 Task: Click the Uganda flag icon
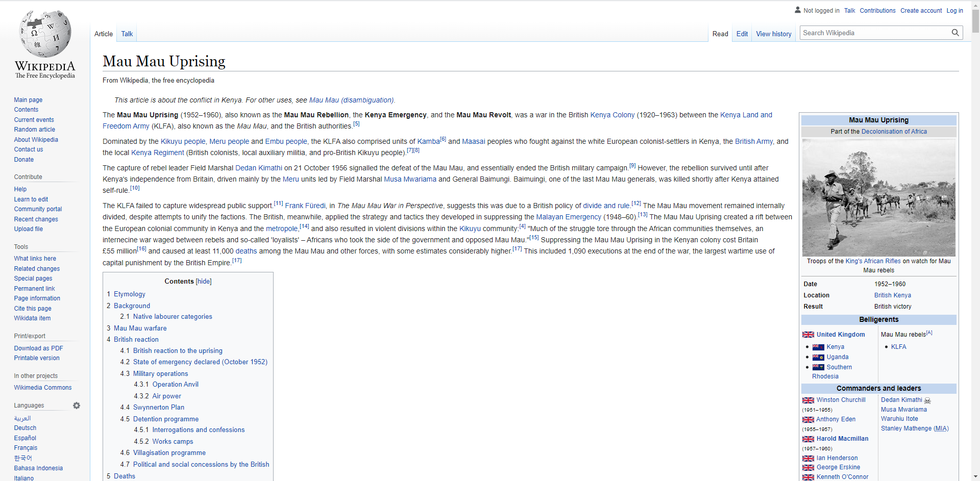coord(818,357)
